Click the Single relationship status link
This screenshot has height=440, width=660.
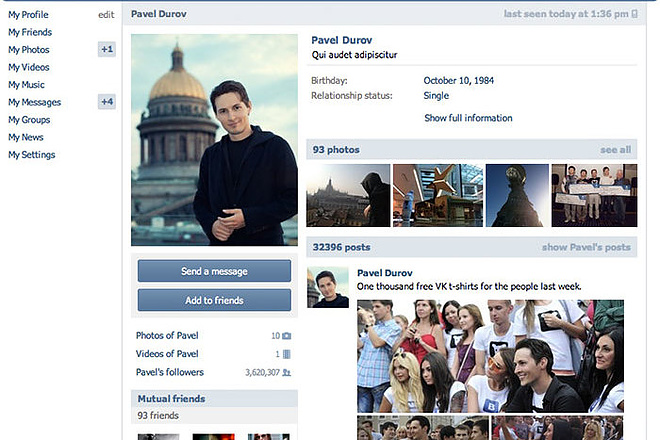tap(436, 96)
